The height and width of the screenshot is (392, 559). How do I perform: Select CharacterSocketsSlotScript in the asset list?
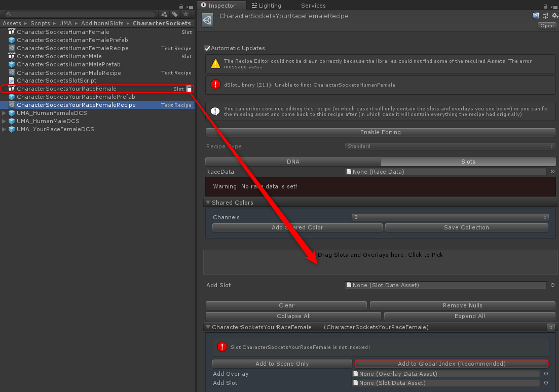pyautogui.click(x=56, y=81)
